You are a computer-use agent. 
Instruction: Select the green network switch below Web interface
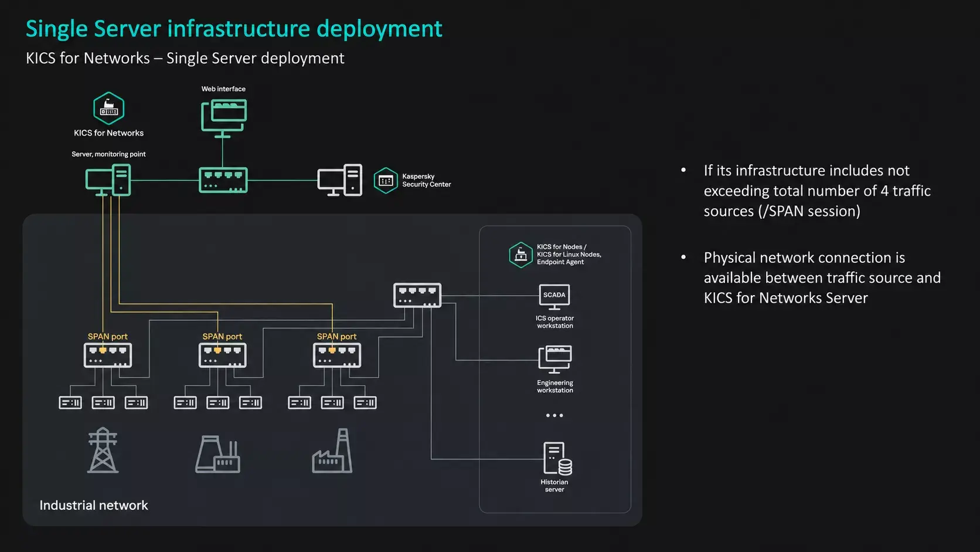coord(223,180)
